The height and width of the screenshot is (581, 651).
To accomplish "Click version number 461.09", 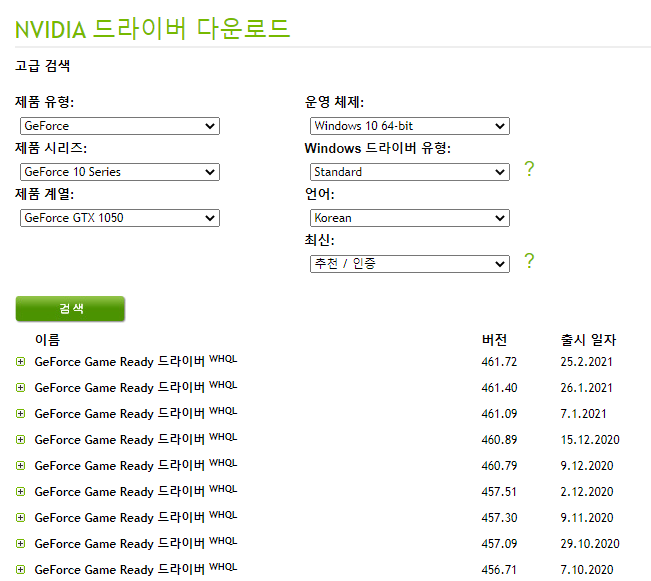I will [x=499, y=414].
